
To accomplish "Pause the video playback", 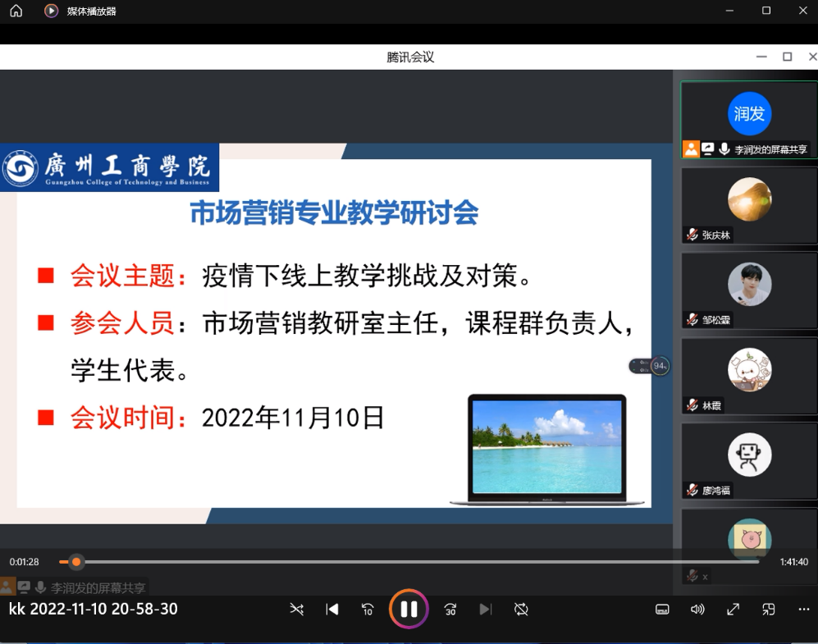I will pyautogui.click(x=409, y=609).
